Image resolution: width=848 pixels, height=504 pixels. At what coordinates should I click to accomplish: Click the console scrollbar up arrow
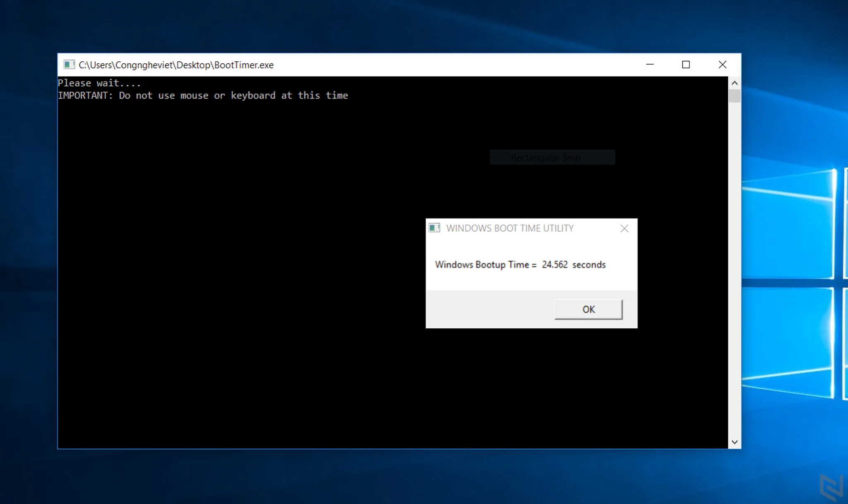pyautogui.click(x=735, y=83)
